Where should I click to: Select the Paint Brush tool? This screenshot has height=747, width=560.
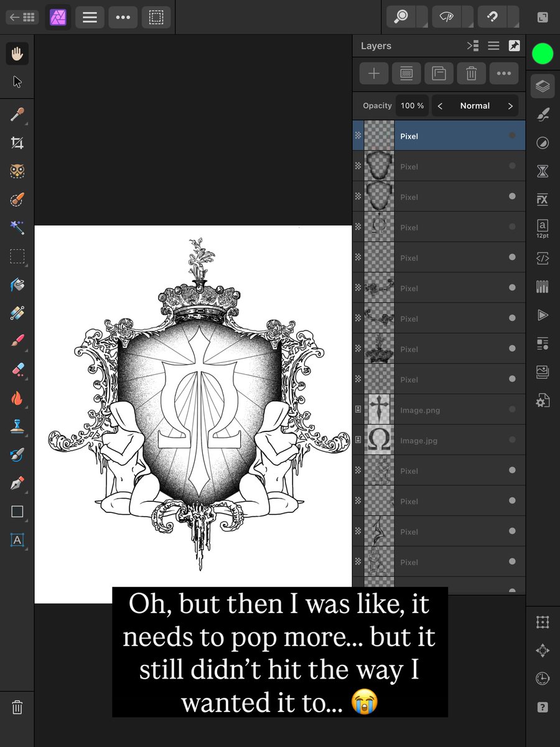pos(17,341)
